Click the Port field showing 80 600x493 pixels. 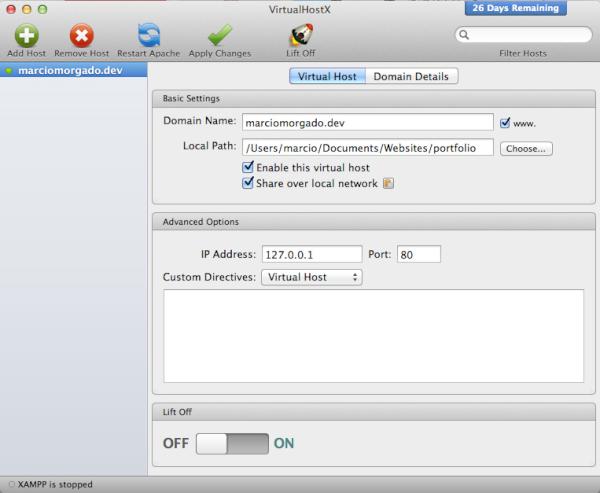point(419,254)
